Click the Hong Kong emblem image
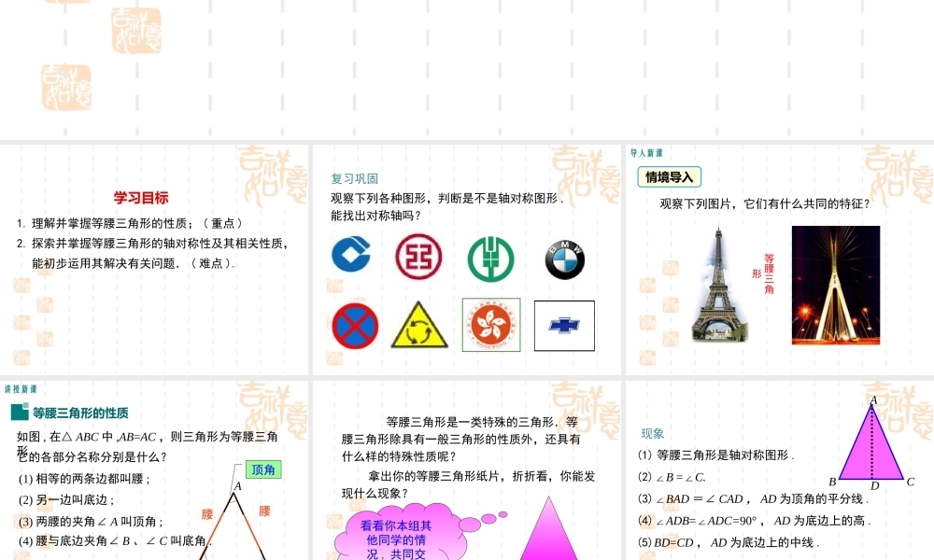934x560 pixels. 491,325
